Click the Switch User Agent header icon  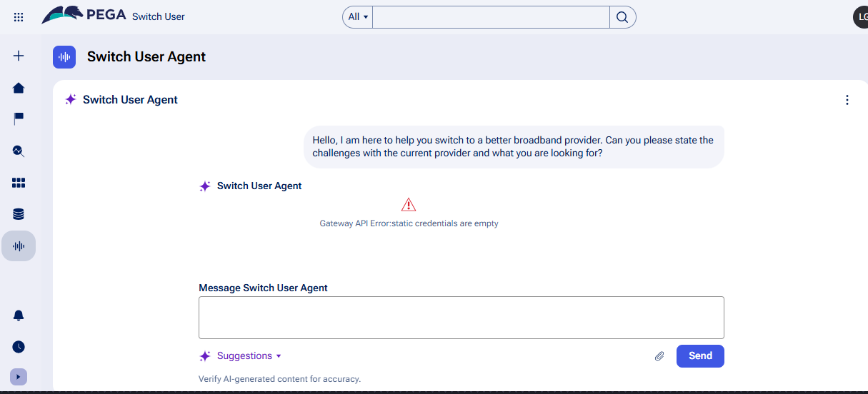pos(64,57)
